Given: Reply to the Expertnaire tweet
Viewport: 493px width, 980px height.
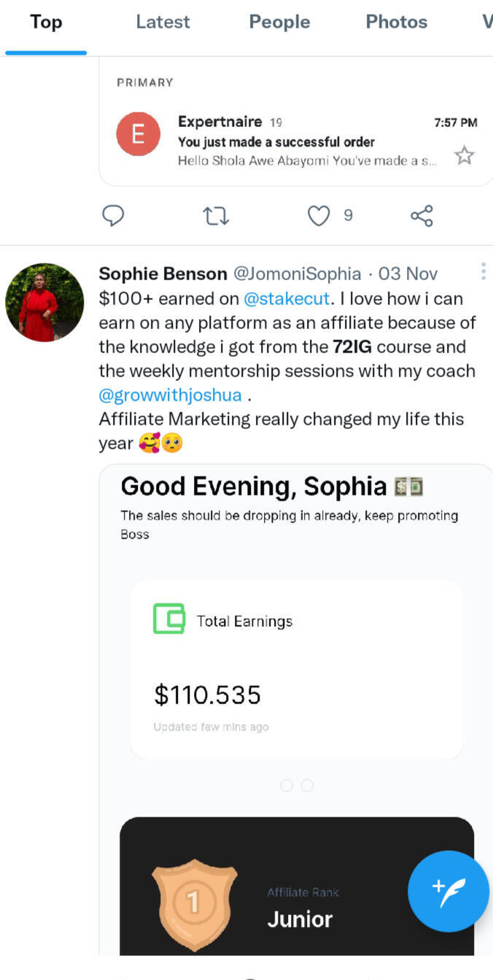Looking at the screenshot, I should click(112, 215).
